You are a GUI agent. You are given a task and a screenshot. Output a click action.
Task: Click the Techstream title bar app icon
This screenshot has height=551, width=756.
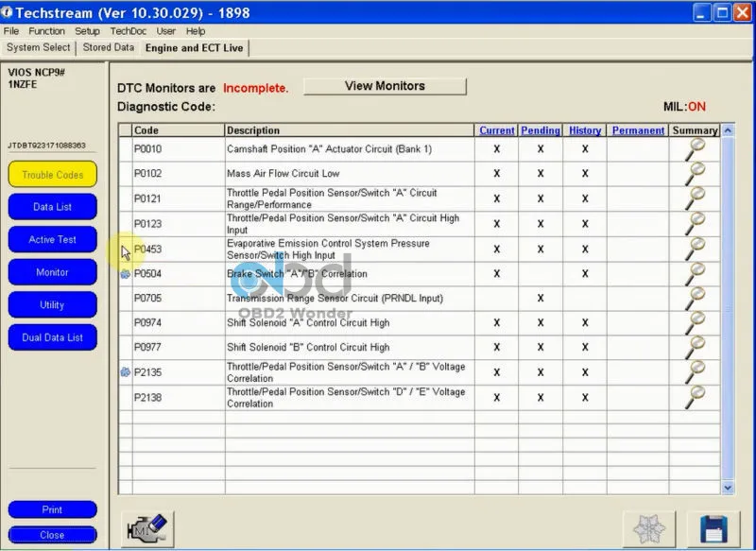[7, 12]
